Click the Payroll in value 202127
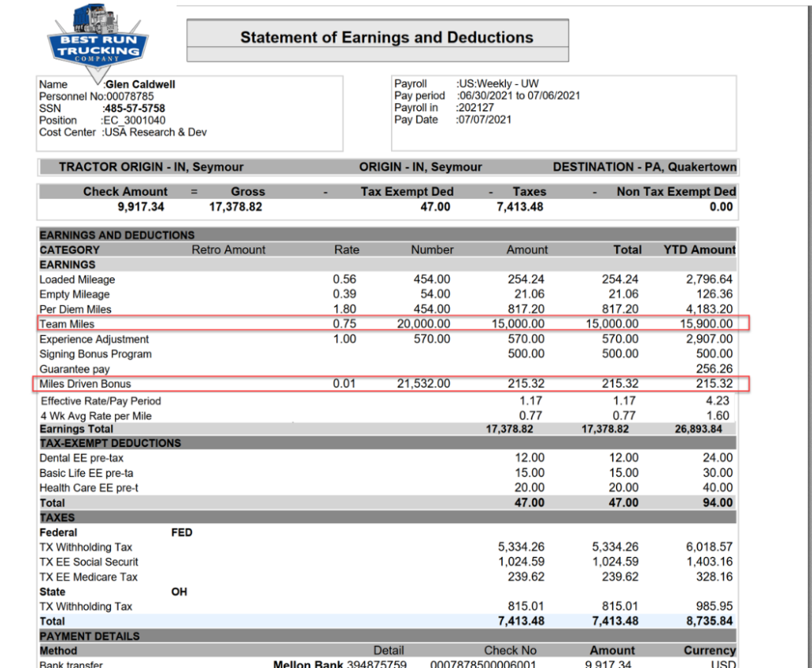The width and height of the screenshot is (812, 668). pyautogui.click(x=477, y=108)
